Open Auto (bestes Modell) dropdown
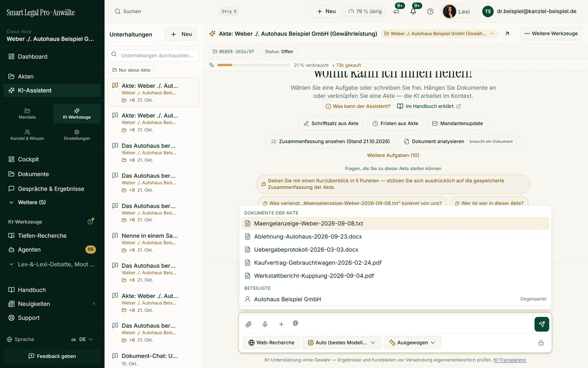 click(x=341, y=343)
